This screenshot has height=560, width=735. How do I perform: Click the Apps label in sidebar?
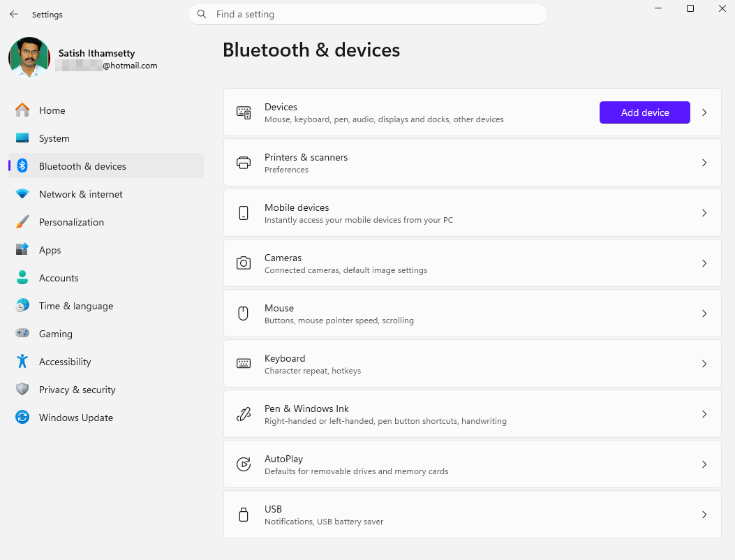(x=50, y=250)
